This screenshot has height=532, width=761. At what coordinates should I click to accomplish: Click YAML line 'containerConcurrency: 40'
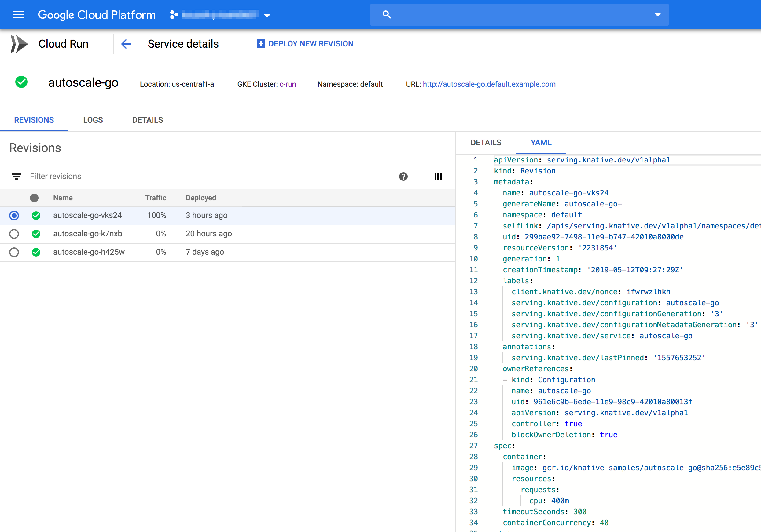[x=556, y=523]
